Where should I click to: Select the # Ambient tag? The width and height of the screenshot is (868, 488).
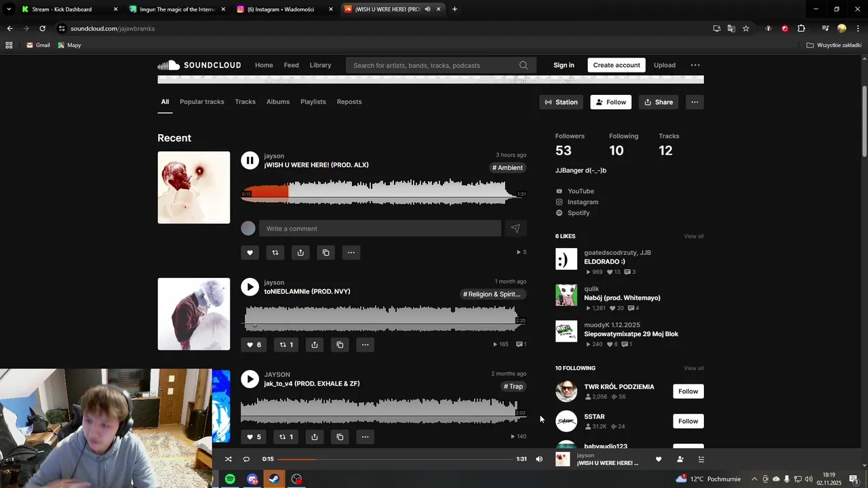coord(508,168)
